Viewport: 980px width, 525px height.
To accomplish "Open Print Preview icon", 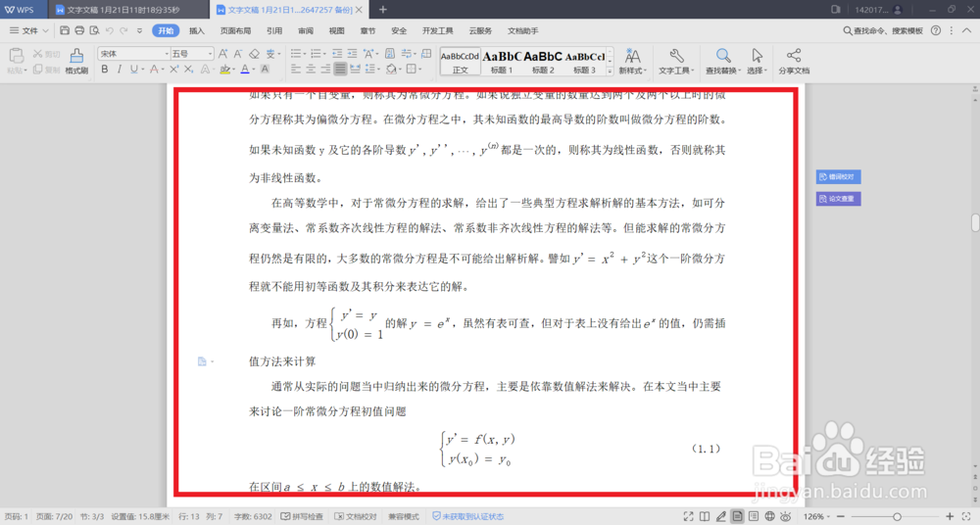I will click(94, 30).
